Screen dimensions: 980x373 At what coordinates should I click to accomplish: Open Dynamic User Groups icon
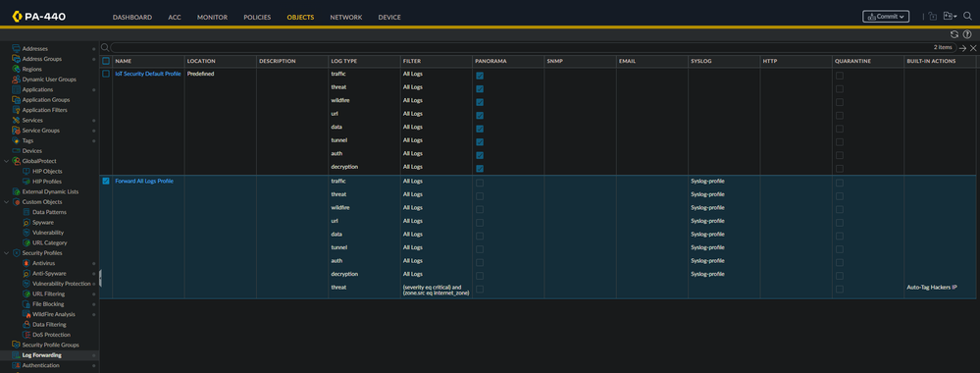point(17,80)
